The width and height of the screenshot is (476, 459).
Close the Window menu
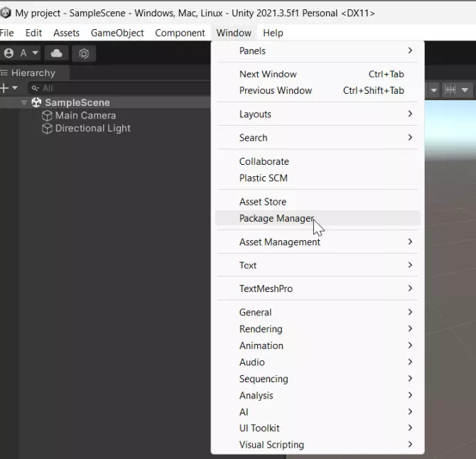tap(234, 33)
